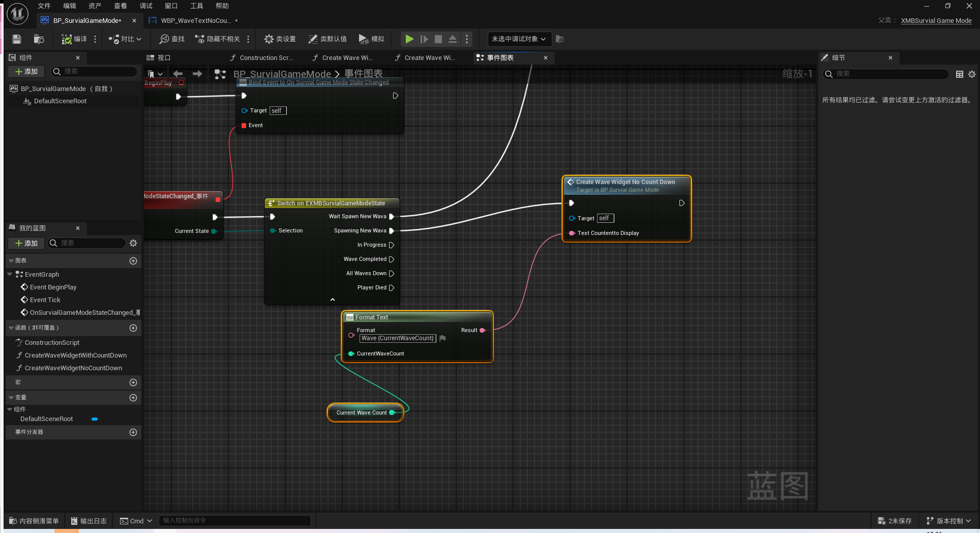
Task: Open Class Defaults (类默认值)
Action: pos(328,39)
